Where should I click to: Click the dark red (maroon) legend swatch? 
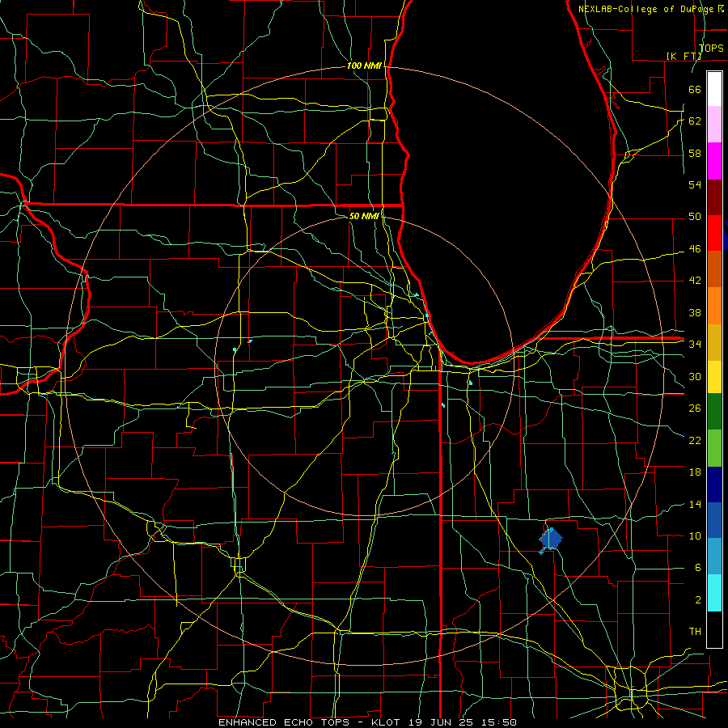[x=714, y=197]
